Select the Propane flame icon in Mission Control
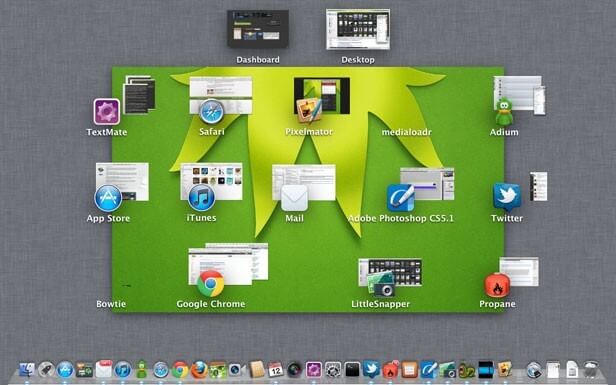Image resolution: width=616 pixels, height=385 pixels. (x=497, y=285)
